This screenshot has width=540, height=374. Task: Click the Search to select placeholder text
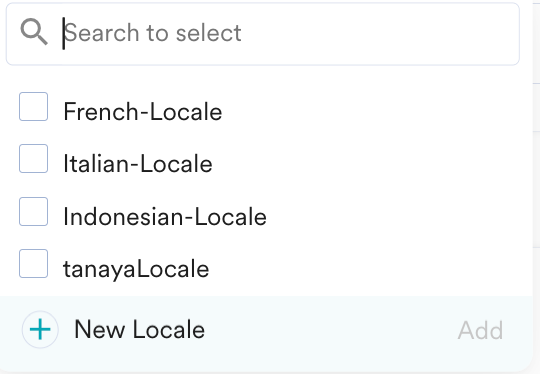pyautogui.click(x=153, y=33)
